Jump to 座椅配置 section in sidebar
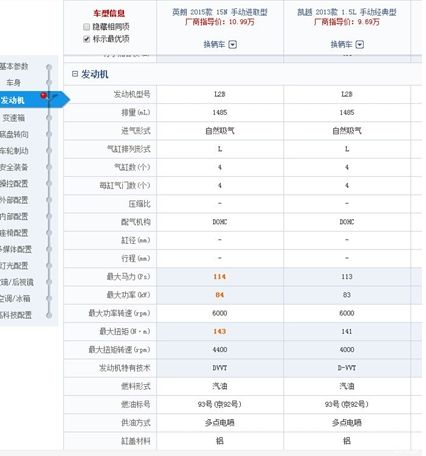 (x=14, y=233)
